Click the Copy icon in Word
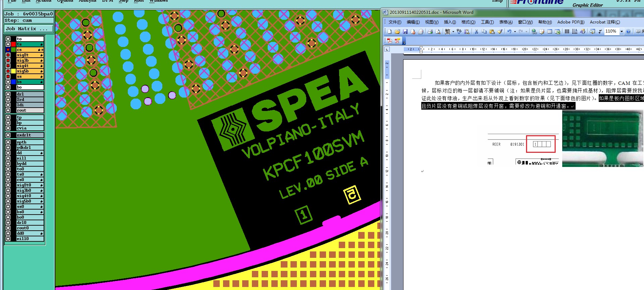This screenshot has height=290, width=644. (x=484, y=32)
